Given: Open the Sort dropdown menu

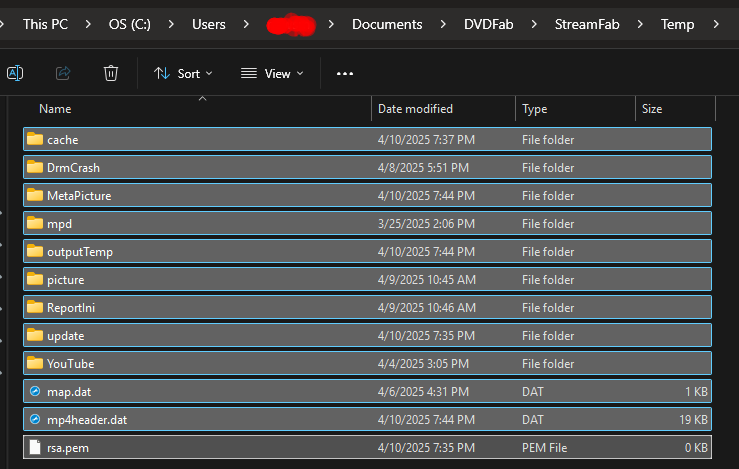Looking at the screenshot, I should click(x=183, y=73).
